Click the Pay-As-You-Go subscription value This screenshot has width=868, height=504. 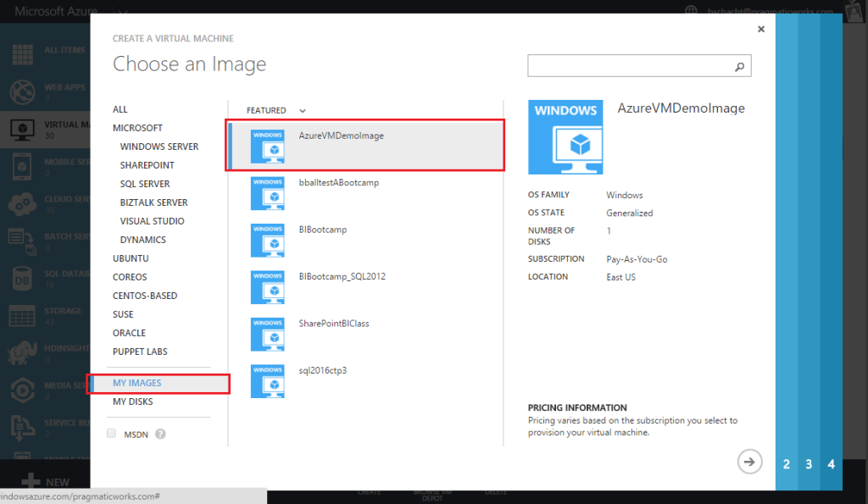(637, 259)
